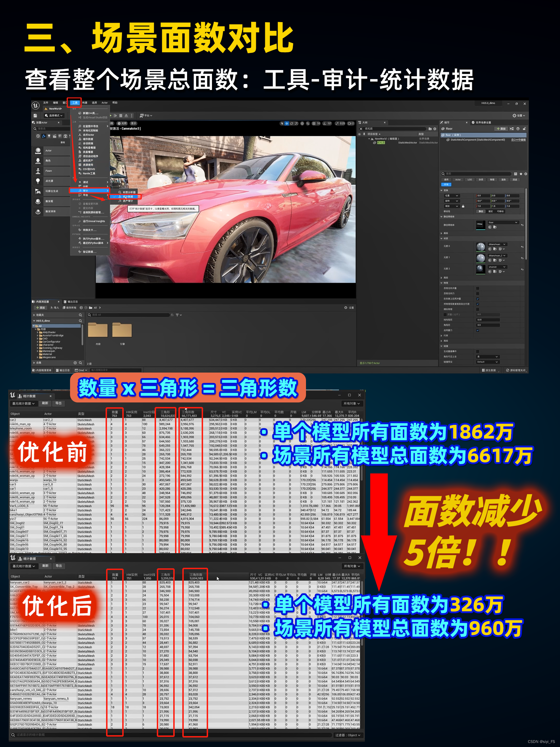560x747 pixels.
Task: Select the rotate tool in viewport toolbar
Action: point(291,124)
